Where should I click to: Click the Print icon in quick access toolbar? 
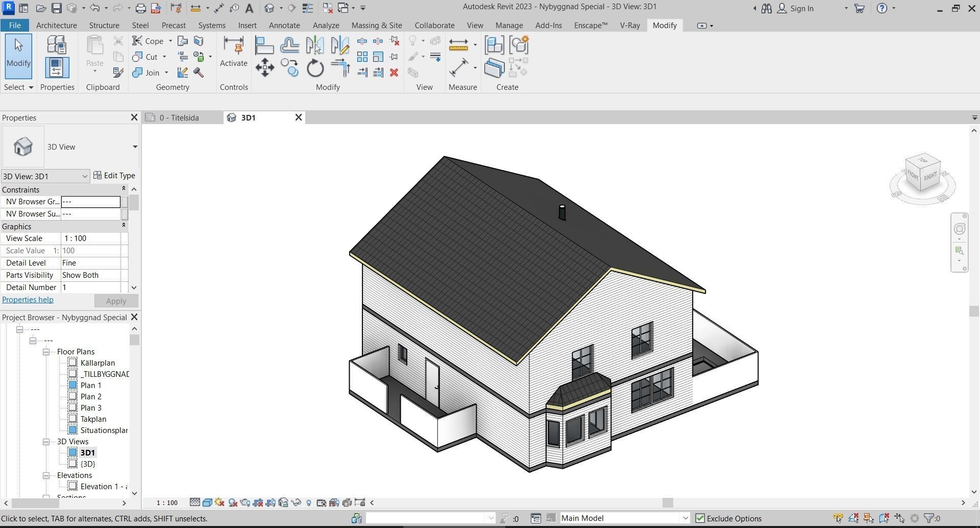point(140,8)
